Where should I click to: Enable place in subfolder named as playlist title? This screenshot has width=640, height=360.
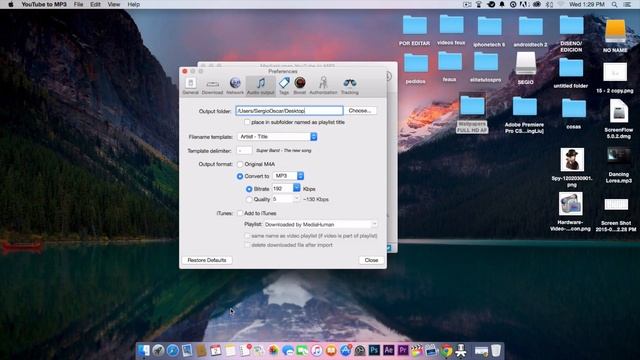pyautogui.click(x=247, y=122)
